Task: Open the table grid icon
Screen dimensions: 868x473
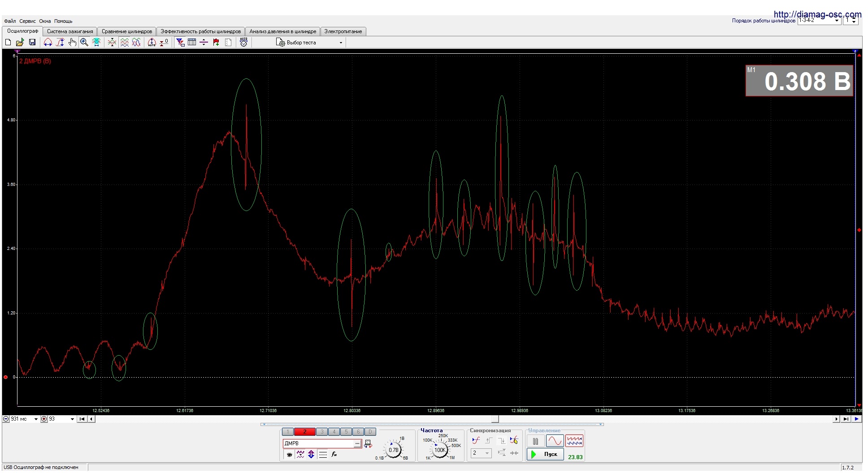Action: pyautogui.click(x=192, y=42)
